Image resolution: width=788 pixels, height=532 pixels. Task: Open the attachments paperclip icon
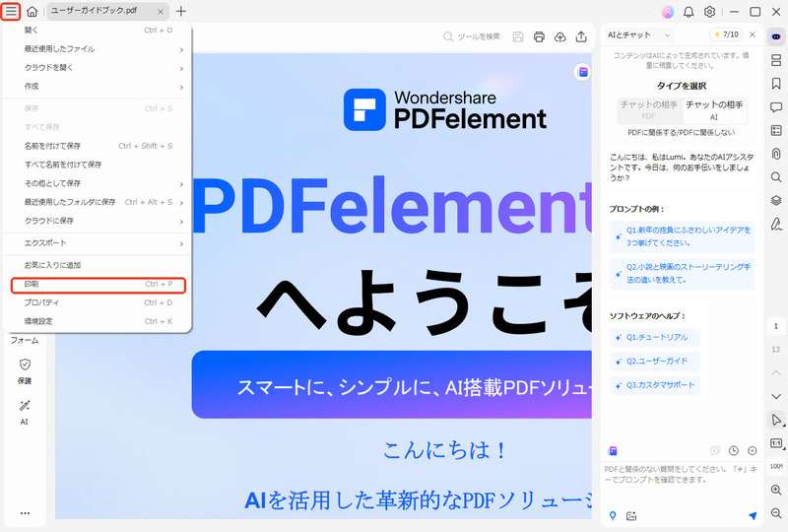tap(776, 154)
